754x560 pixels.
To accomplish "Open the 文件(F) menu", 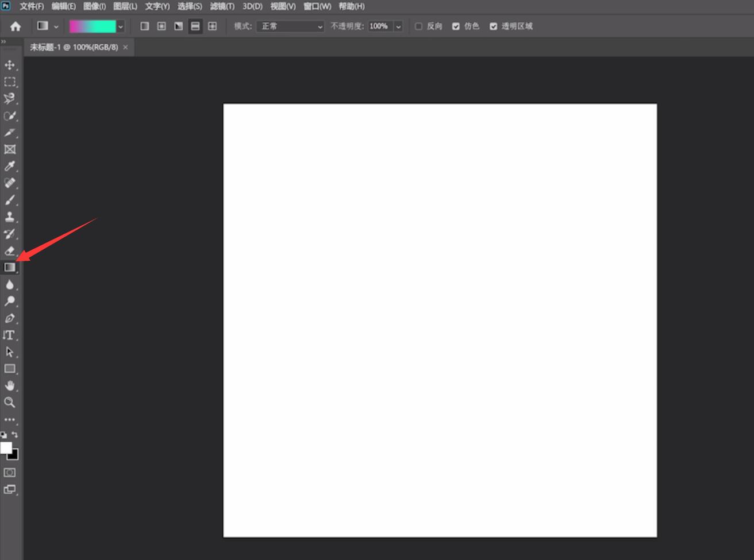I will pyautogui.click(x=32, y=6).
